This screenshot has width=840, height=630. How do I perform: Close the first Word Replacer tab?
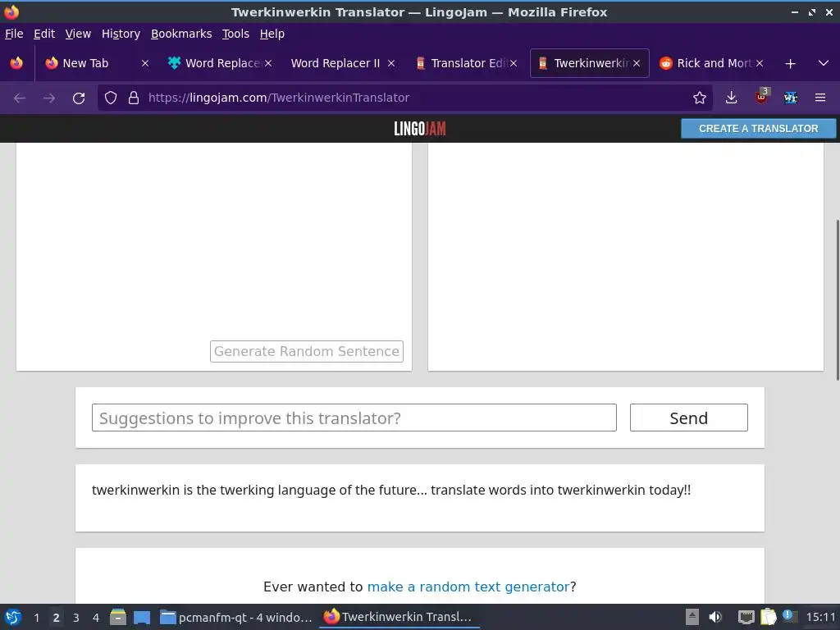[x=268, y=63]
